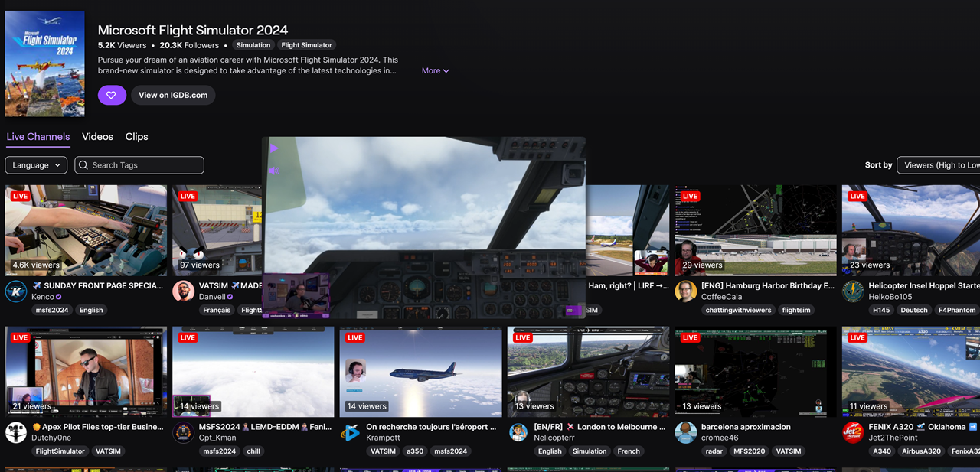This screenshot has height=472, width=980.
Task: Click the CoffeeCala channel name
Action: (721, 297)
